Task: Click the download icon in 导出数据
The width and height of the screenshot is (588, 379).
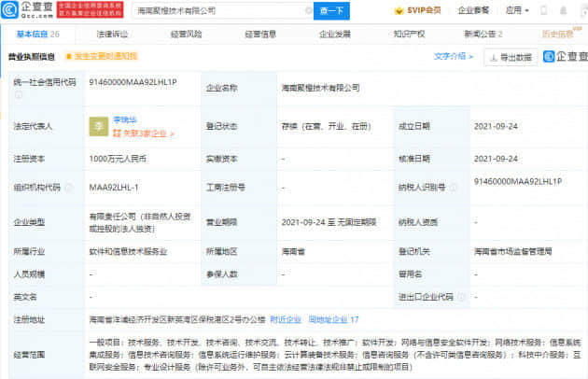Action: tap(494, 58)
